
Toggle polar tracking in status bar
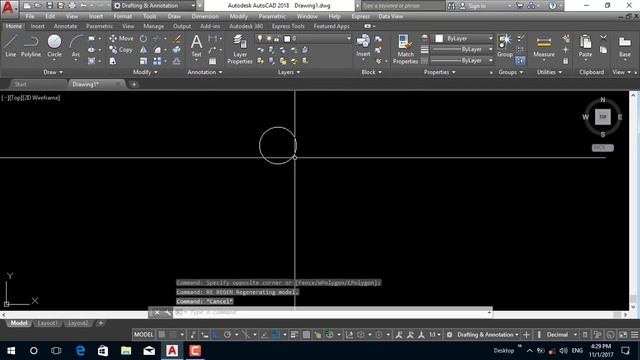click(227, 335)
